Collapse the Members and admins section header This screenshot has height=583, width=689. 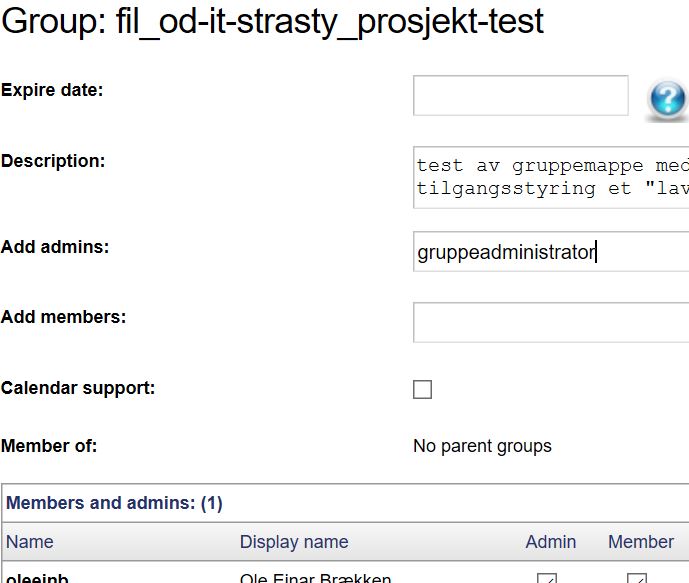[114, 503]
